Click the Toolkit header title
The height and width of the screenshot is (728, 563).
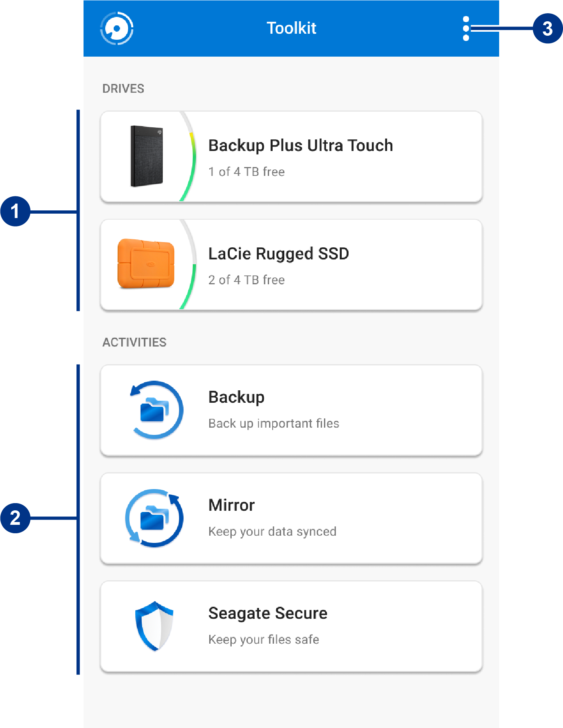(292, 28)
